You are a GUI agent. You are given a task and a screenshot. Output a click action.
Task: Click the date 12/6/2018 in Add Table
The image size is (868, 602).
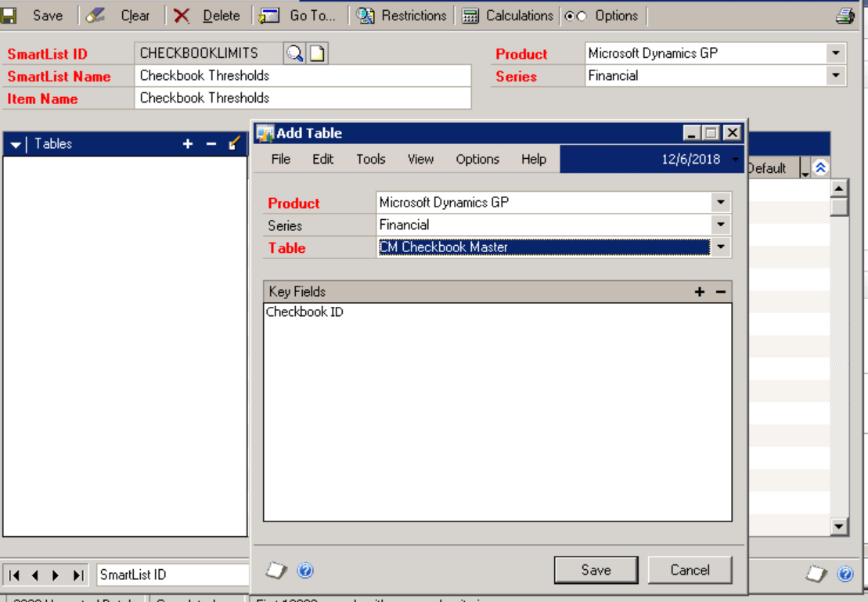(x=691, y=160)
